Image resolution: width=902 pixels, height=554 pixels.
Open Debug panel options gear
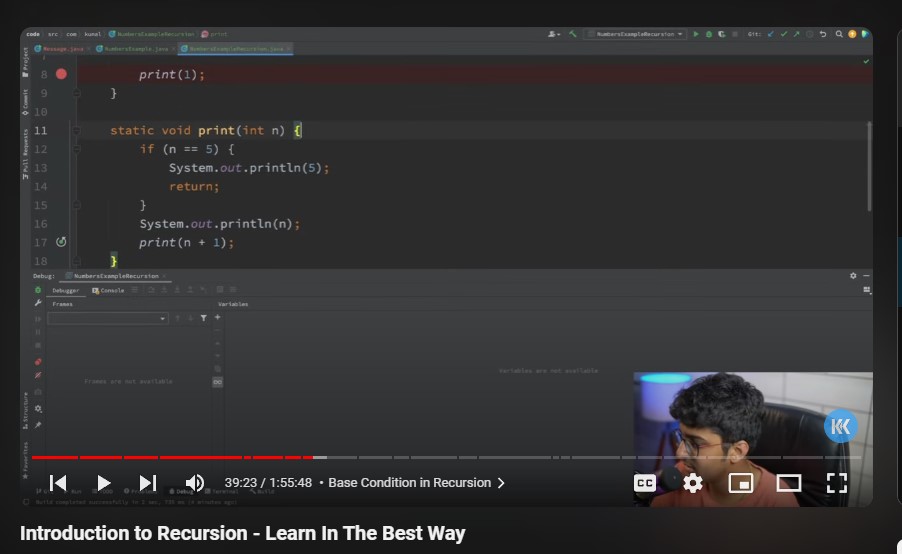pyautogui.click(x=853, y=276)
